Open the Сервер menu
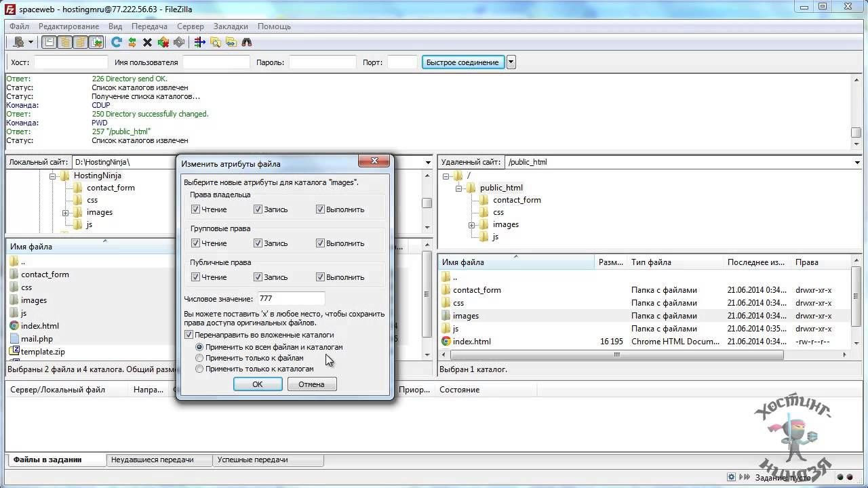 coord(190,26)
